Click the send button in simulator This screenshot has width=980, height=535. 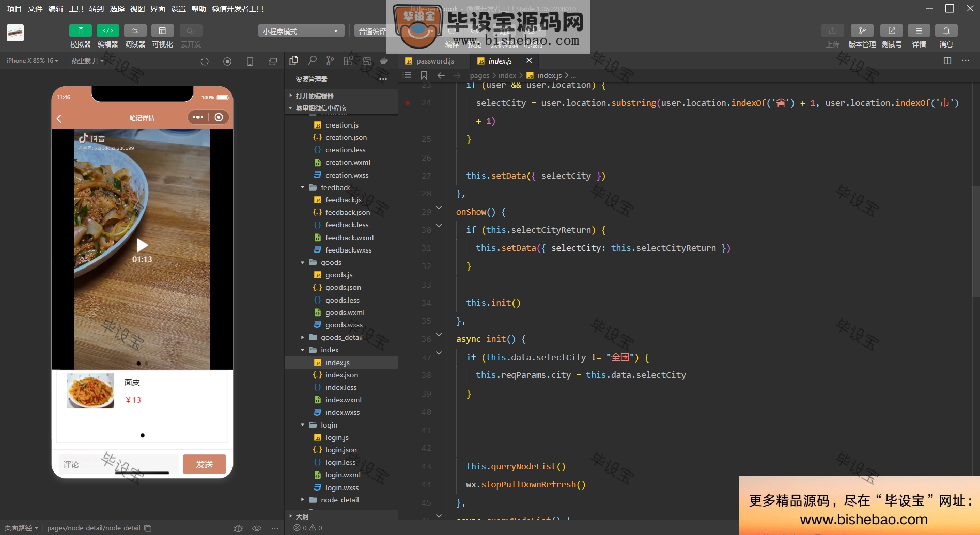(204, 464)
